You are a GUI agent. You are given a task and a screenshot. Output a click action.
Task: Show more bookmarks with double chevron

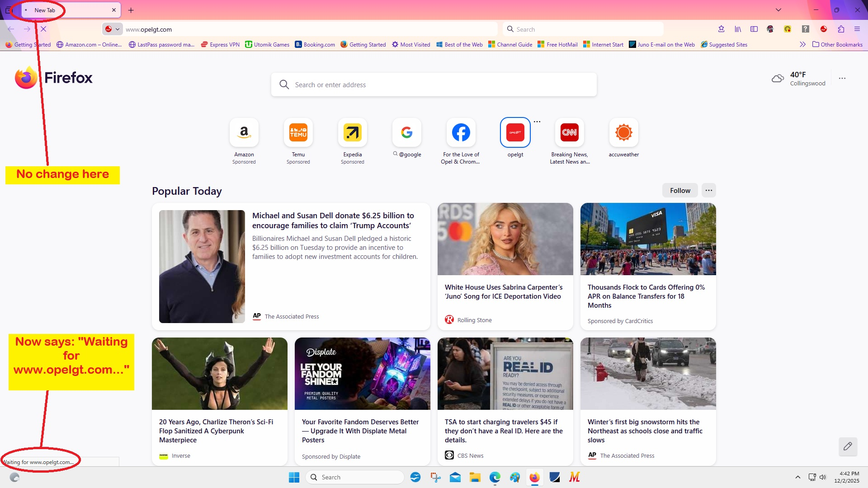802,45
